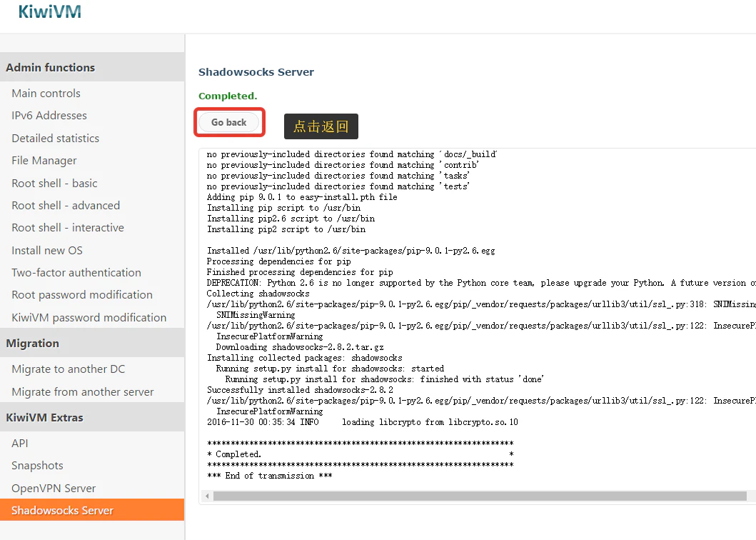Open Detailed statistics page

click(x=56, y=139)
